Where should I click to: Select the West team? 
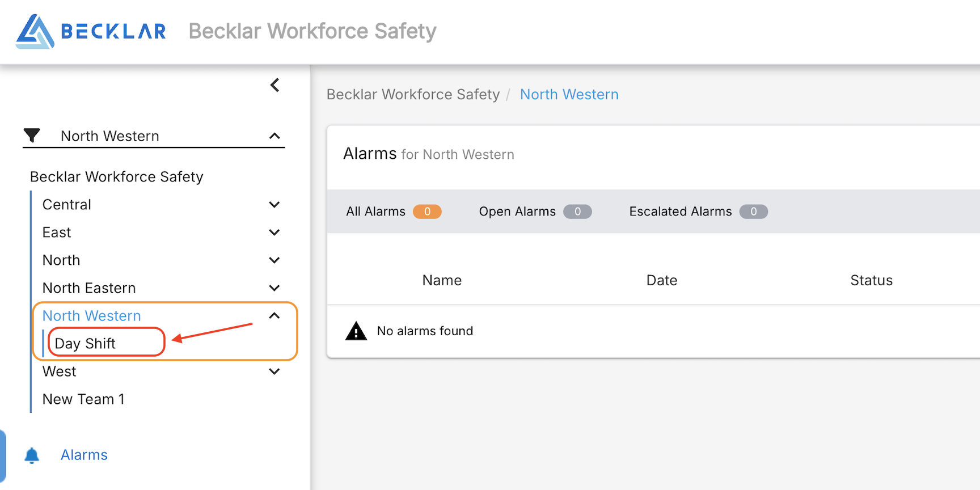[x=60, y=371]
